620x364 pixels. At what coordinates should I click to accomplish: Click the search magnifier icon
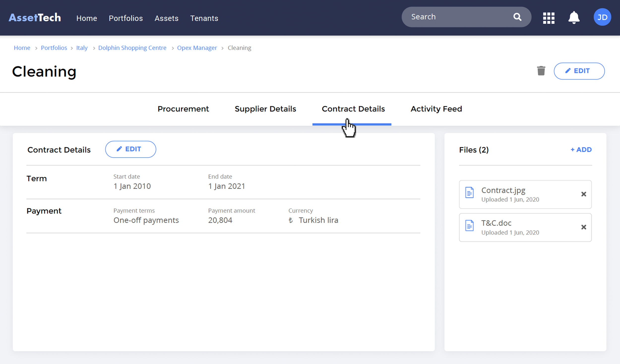517,17
